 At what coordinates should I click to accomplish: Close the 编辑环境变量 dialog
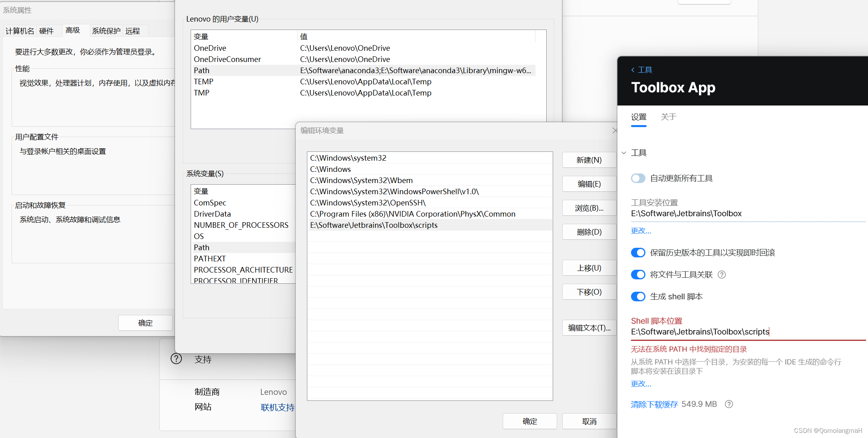[615, 131]
